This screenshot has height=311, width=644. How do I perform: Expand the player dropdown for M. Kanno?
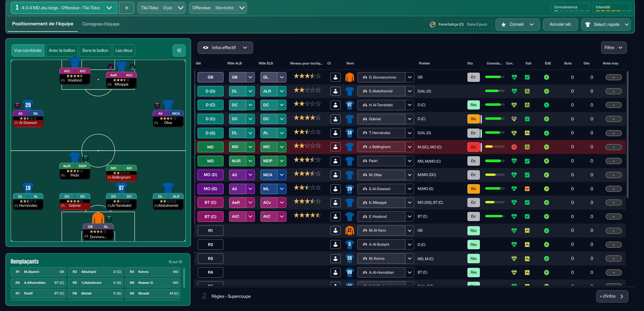410,258
